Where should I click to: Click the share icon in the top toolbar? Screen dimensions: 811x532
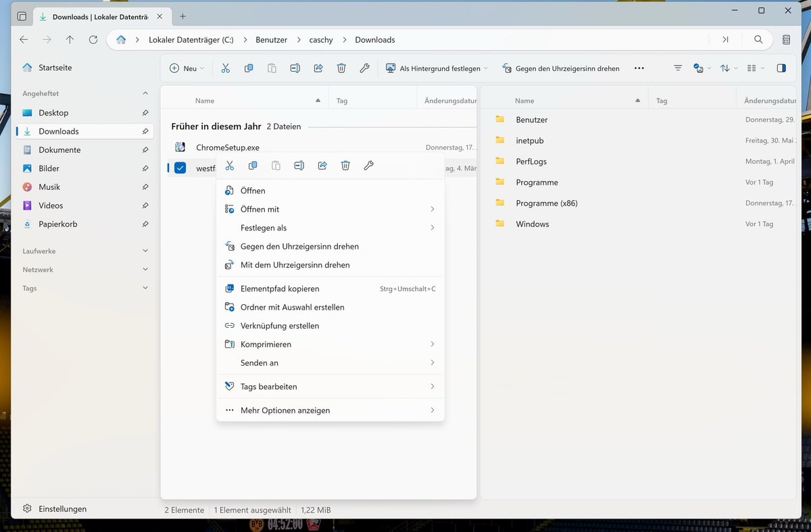(318, 68)
